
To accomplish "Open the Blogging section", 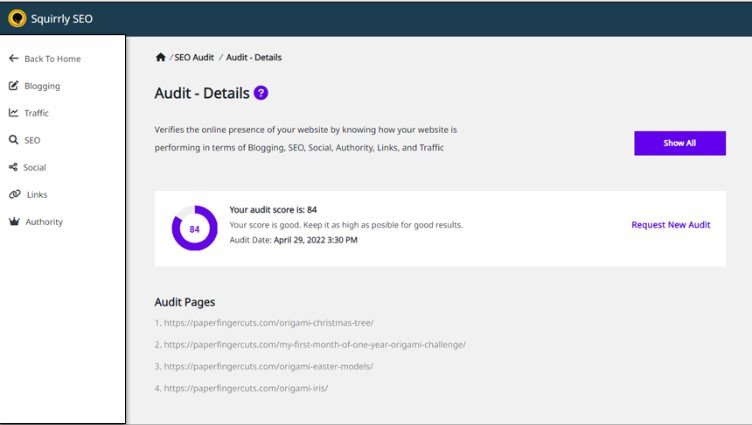I will coord(42,86).
